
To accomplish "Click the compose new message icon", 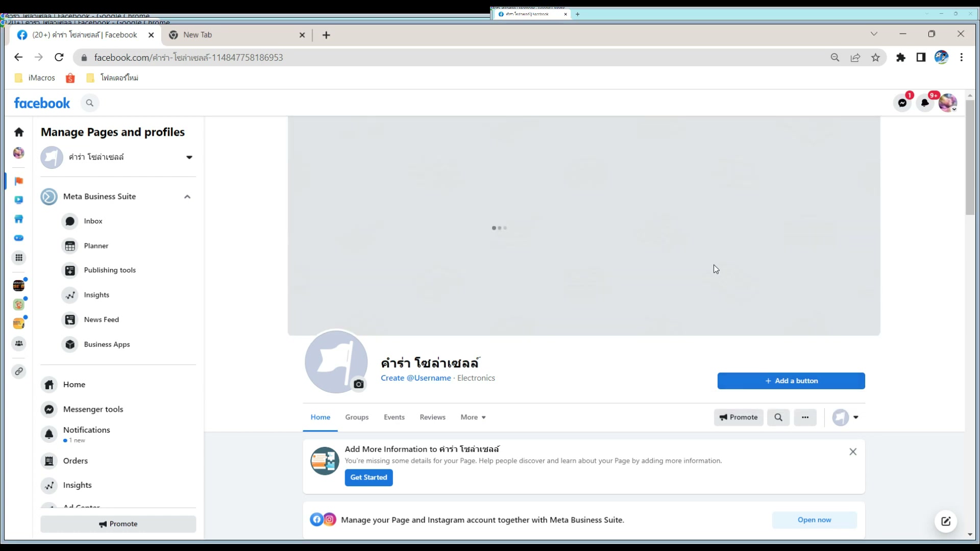I will (945, 521).
